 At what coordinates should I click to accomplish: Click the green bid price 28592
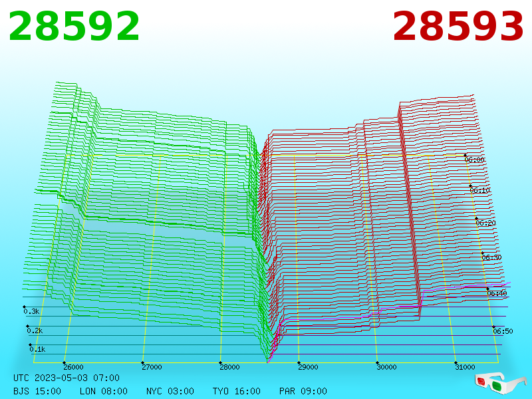click(x=74, y=27)
